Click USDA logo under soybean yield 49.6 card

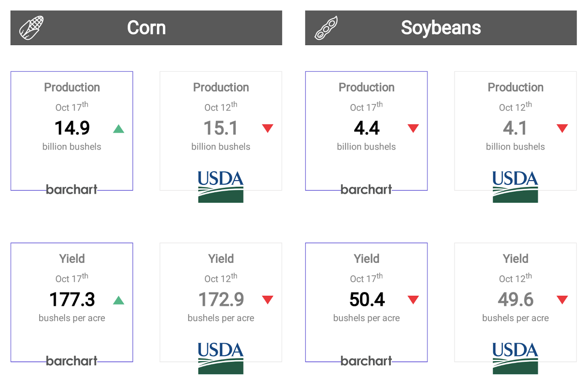coord(515,358)
